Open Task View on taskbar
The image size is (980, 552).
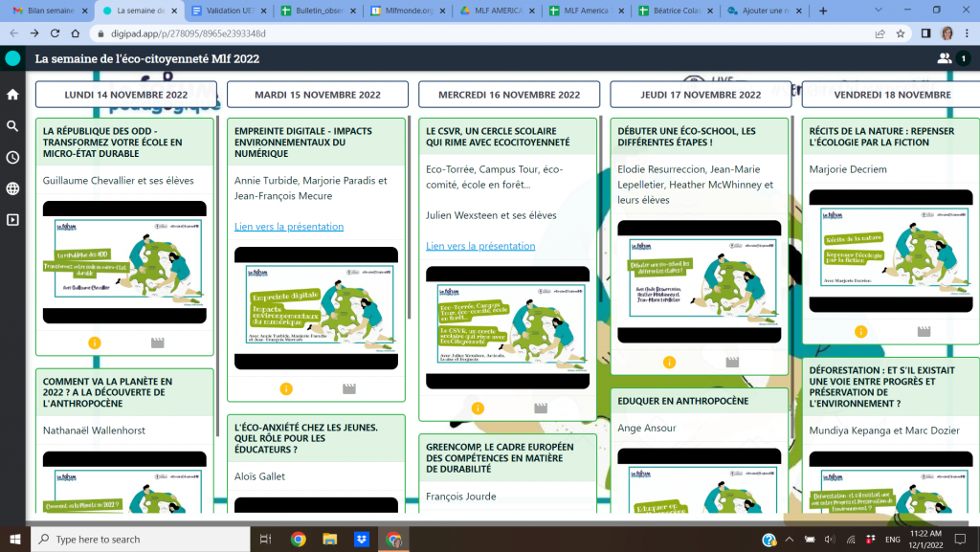coord(266,540)
